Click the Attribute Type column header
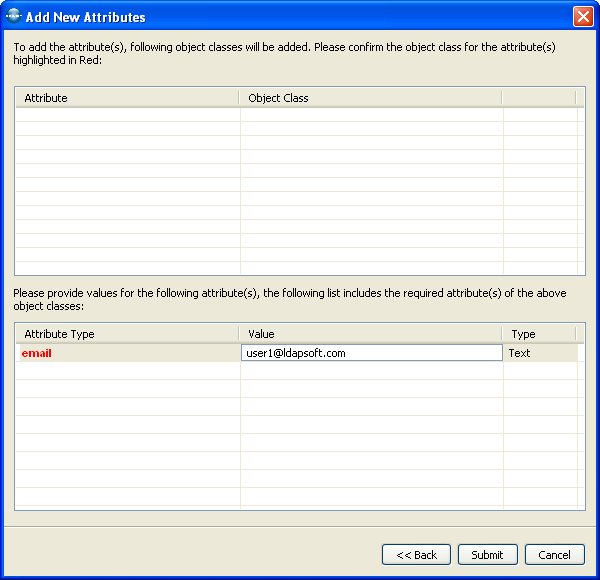Screen dimensions: 600x580 click(127, 334)
